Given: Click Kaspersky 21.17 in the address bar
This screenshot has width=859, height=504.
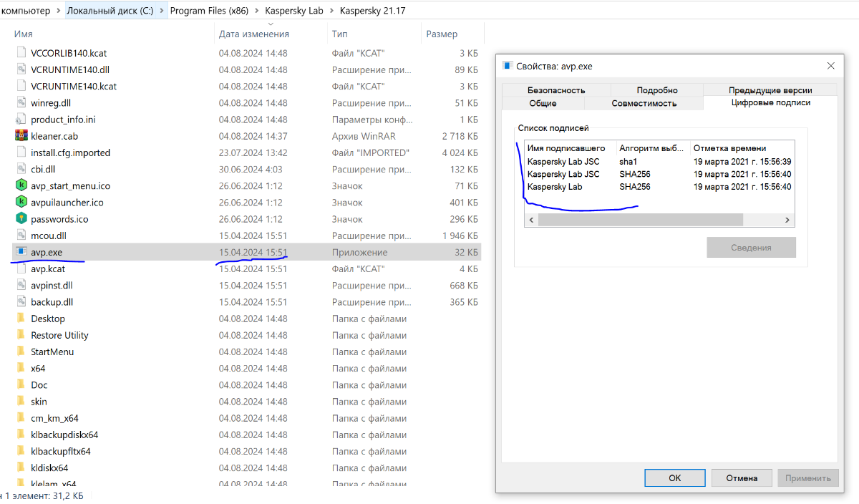Looking at the screenshot, I should [x=373, y=11].
